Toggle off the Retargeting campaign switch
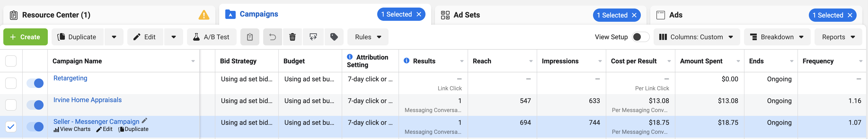 point(35,83)
